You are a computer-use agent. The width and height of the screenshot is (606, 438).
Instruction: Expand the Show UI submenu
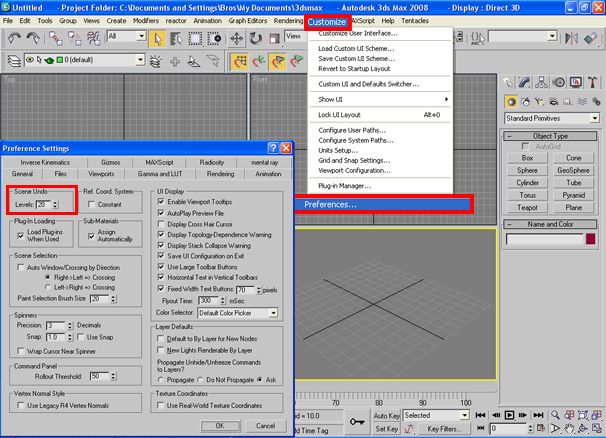381,99
